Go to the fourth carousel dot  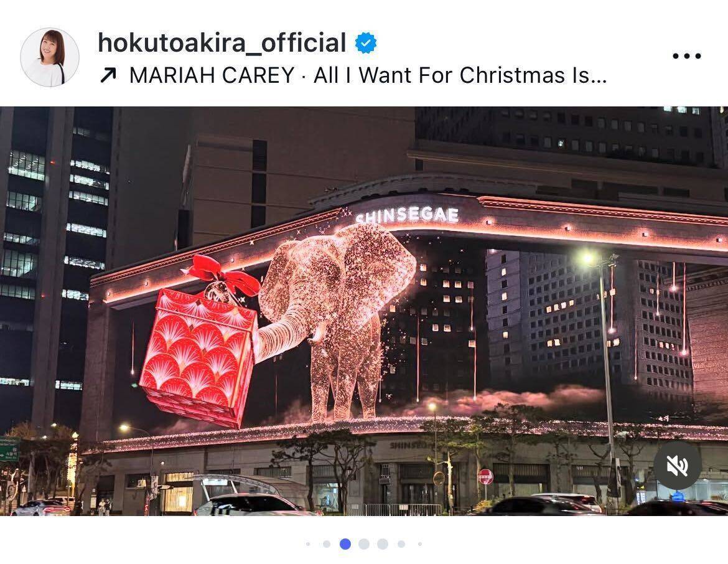[364, 544]
